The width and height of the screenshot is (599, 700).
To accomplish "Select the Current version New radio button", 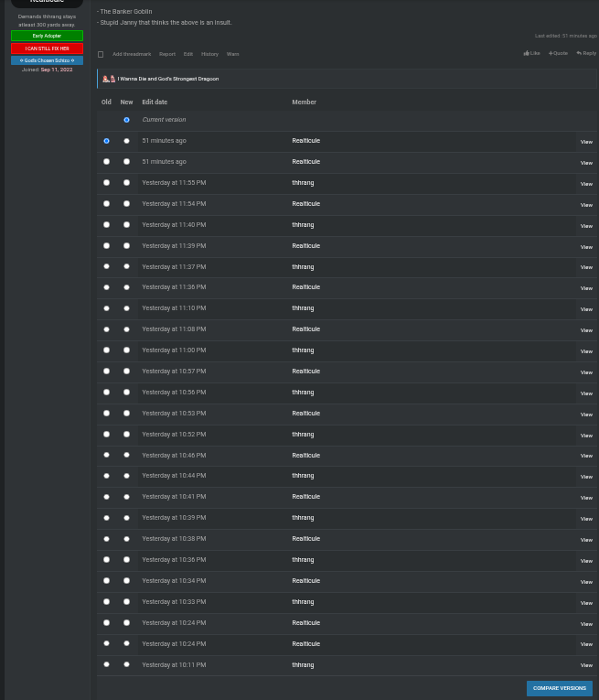I will (127, 120).
